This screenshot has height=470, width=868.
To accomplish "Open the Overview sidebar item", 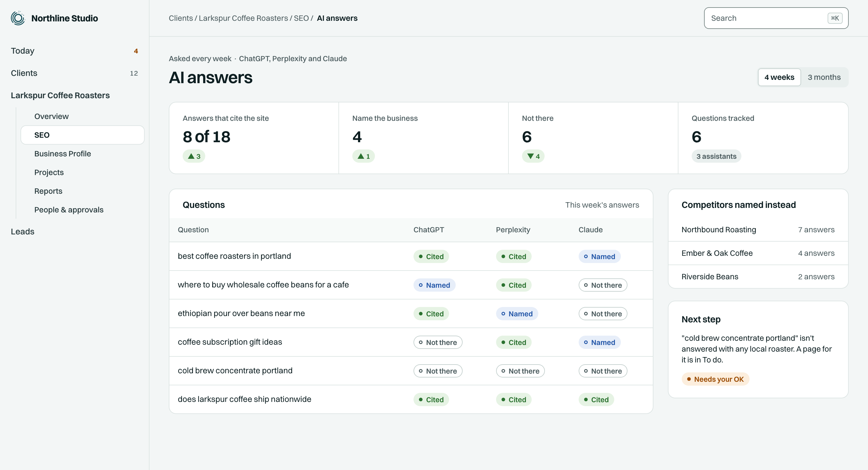I will point(83,116).
